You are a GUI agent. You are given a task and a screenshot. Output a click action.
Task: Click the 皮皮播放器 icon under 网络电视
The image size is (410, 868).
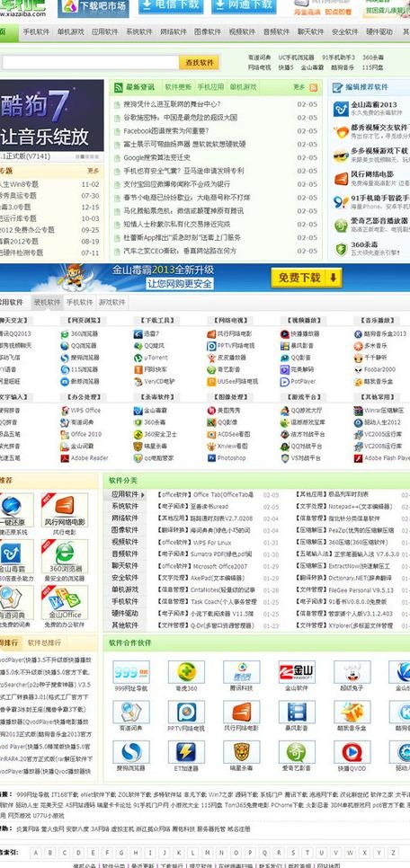tap(211, 358)
